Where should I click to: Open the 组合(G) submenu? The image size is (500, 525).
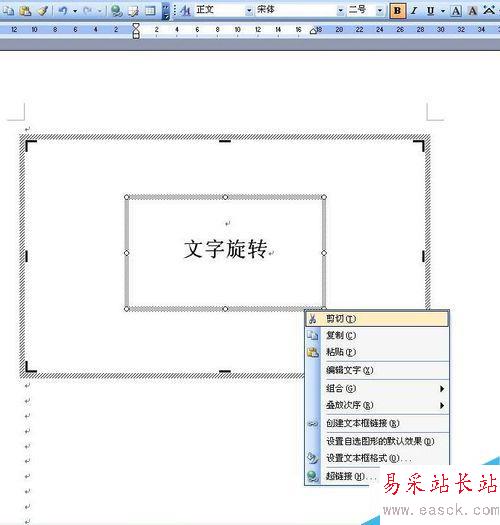(x=377, y=388)
